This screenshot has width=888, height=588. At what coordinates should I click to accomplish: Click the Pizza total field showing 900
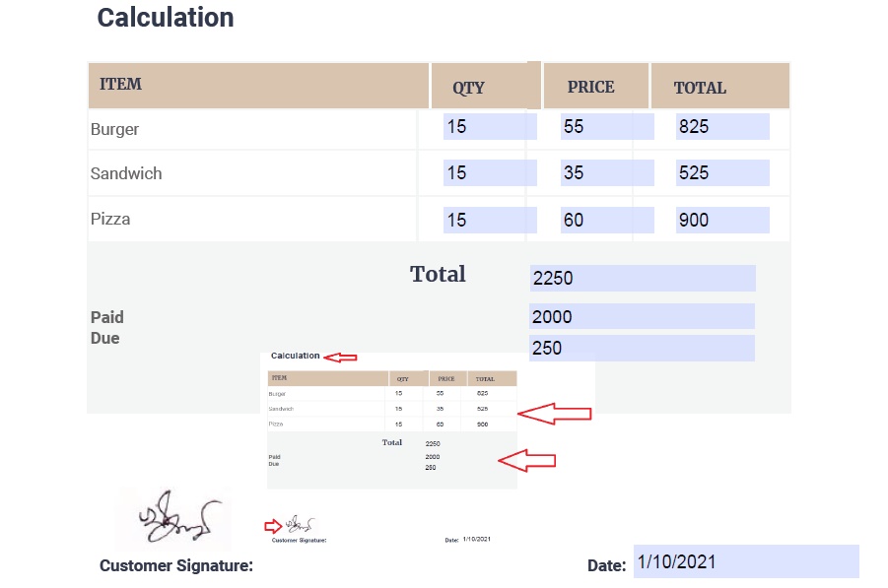click(x=721, y=221)
